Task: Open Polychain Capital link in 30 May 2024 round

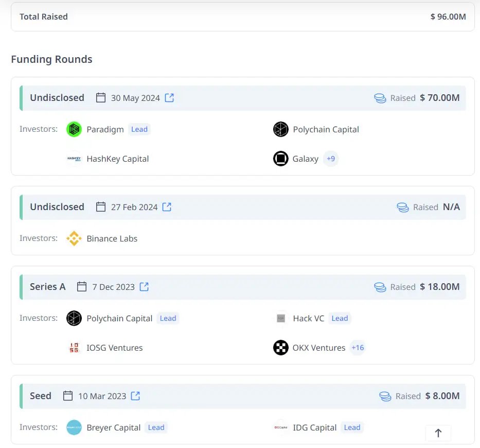Action: click(326, 130)
